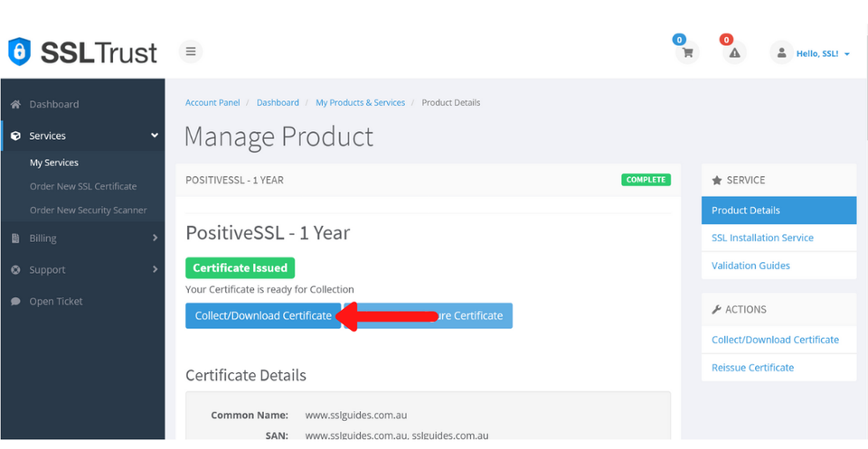Select Order New Security Scanner menu item
The image size is (868, 449).
point(88,210)
